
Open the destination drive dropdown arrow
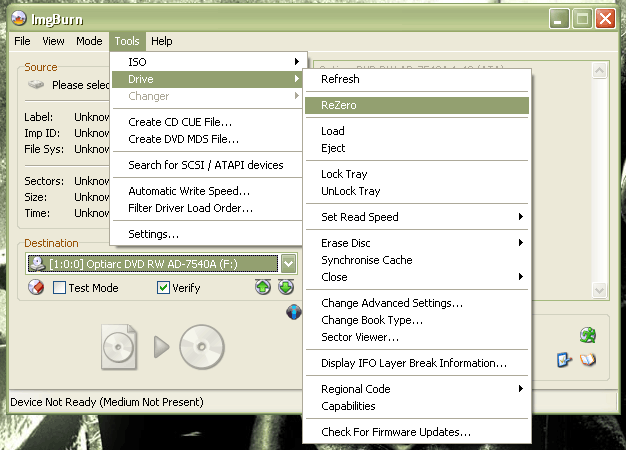(288, 264)
